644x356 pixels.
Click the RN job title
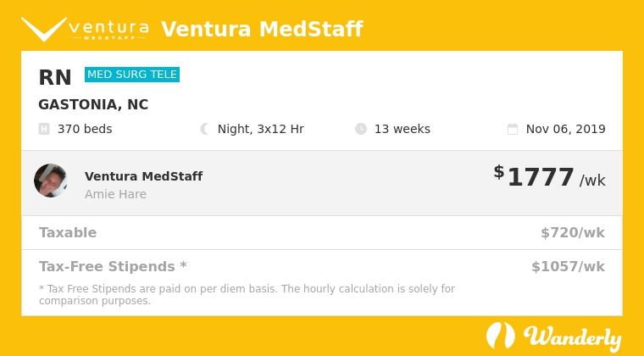tap(55, 78)
